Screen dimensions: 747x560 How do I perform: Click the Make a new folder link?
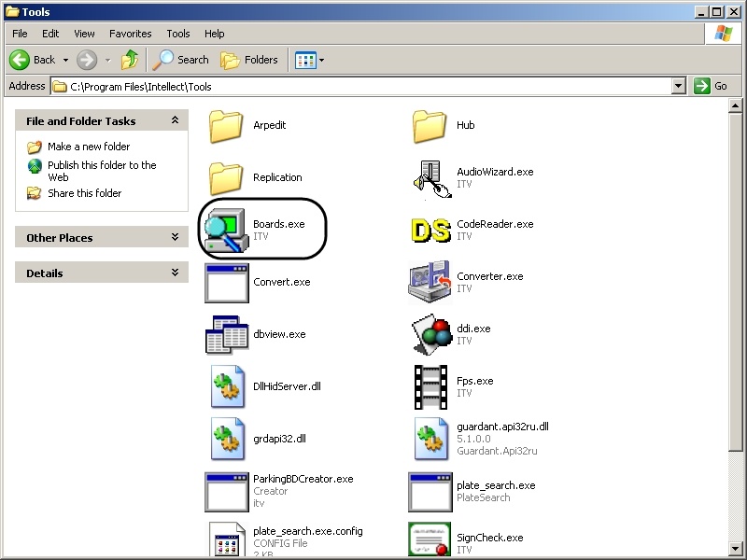pos(89,147)
